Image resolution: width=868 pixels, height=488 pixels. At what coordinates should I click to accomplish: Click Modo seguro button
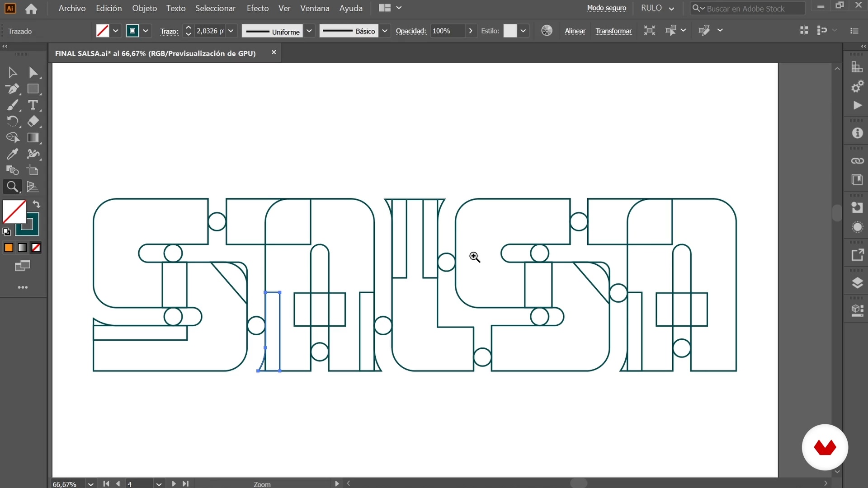[x=607, y=8]
